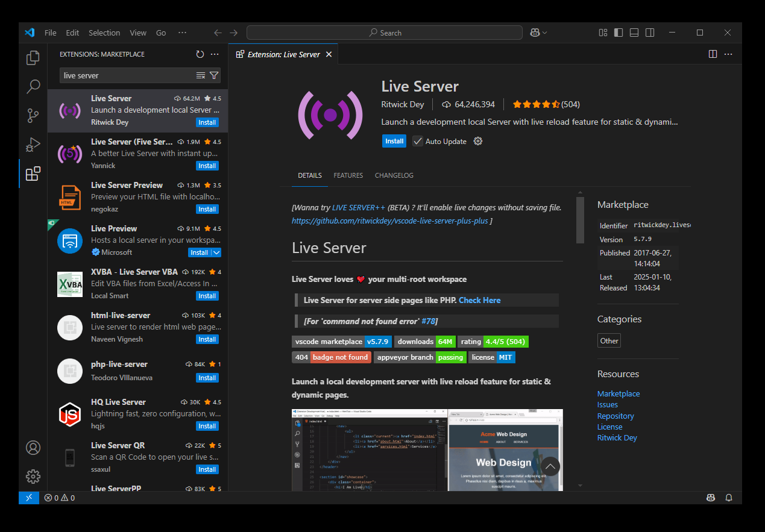Open the Repository link under Resources
Image resolution: width=765 pixels, height=532 pixels.
tap(615, 416)
